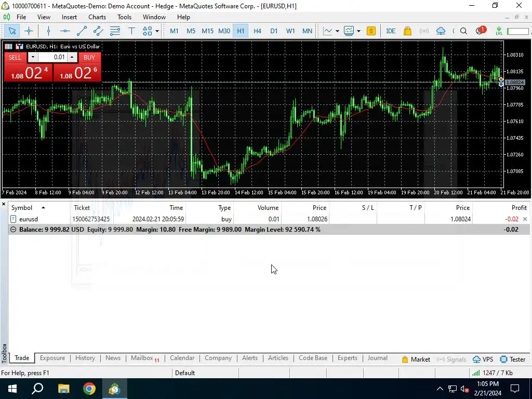Activate the crosshair tool
The width and height of the screenshot is (532, 399).
(x=29, y=31)
